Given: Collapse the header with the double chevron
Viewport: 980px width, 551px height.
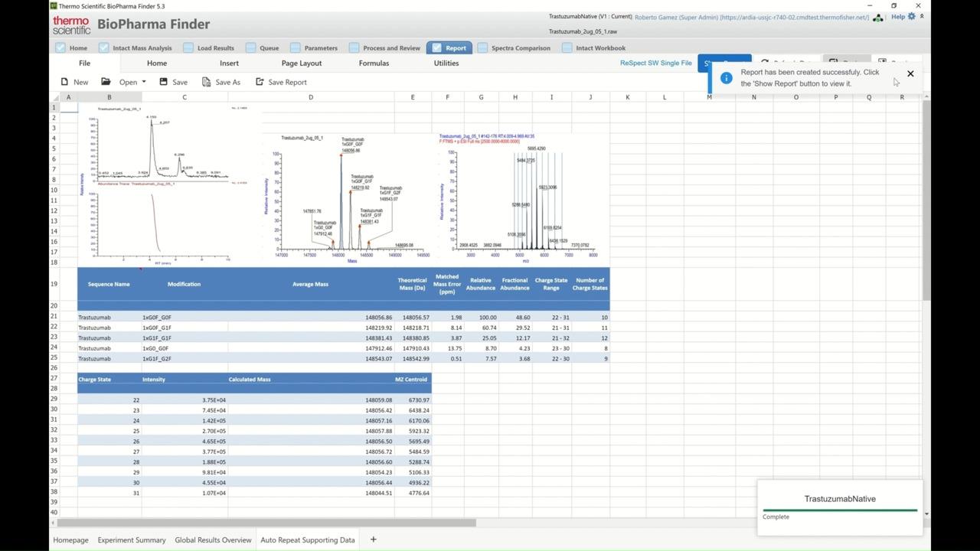Looking at the screenshot, I should (922, 16).
